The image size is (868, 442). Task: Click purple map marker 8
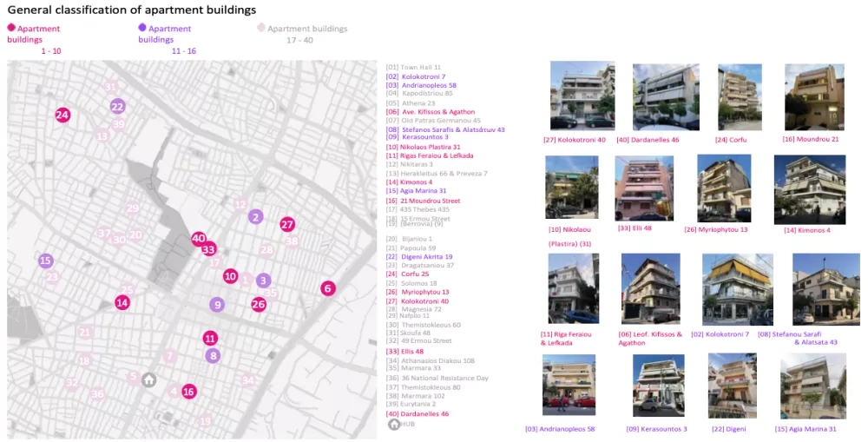click(214, 355)
